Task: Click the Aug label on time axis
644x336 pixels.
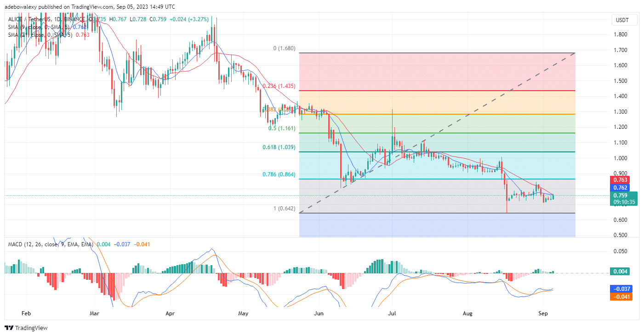Action: pos(467,314)
